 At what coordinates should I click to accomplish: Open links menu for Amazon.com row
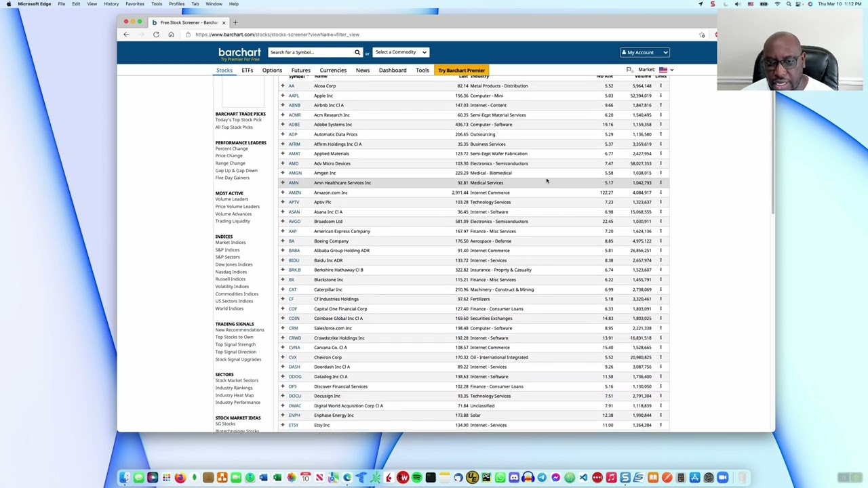pos(660,192)
